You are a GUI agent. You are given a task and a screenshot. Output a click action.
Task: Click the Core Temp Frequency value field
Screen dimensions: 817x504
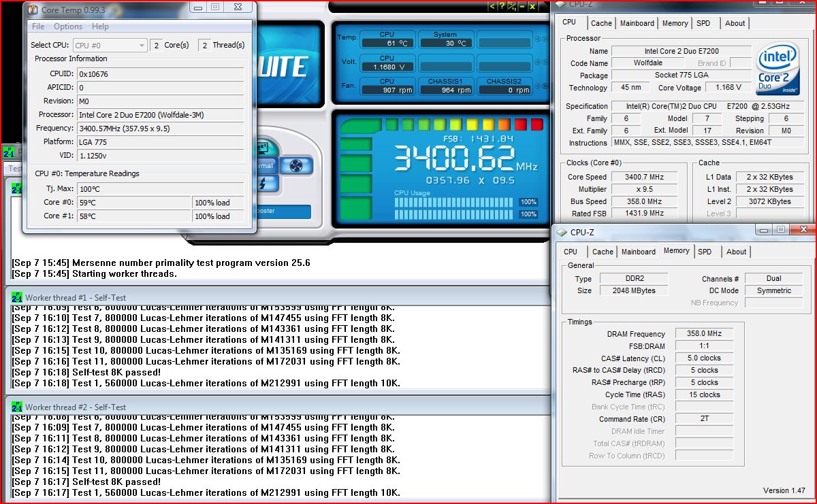159,128
